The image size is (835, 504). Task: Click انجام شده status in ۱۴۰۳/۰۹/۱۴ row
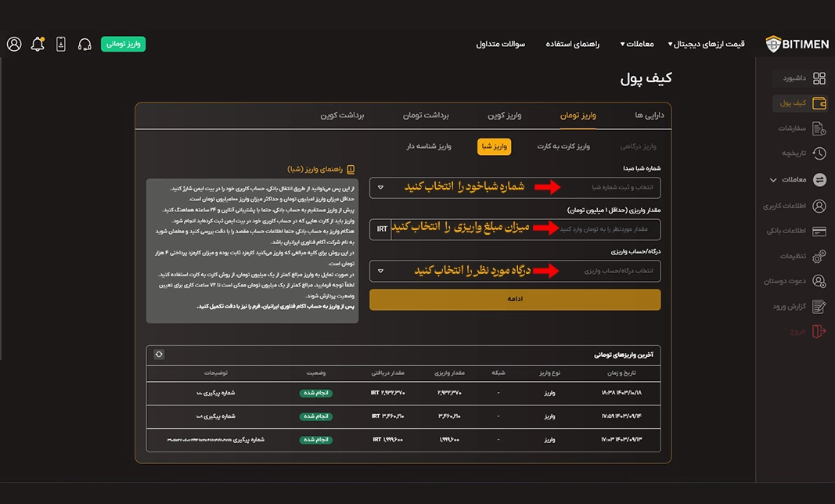coord(316,416)
